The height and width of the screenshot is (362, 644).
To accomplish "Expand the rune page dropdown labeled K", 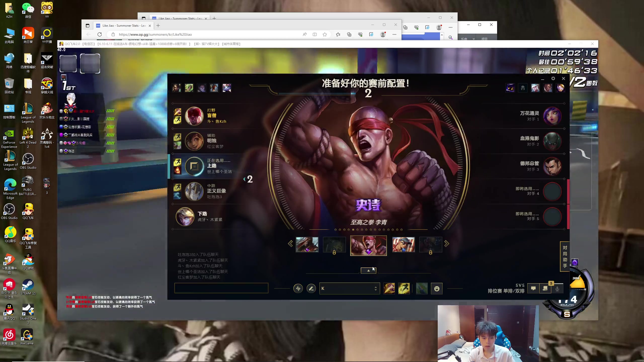I will [x=349, y=288].
